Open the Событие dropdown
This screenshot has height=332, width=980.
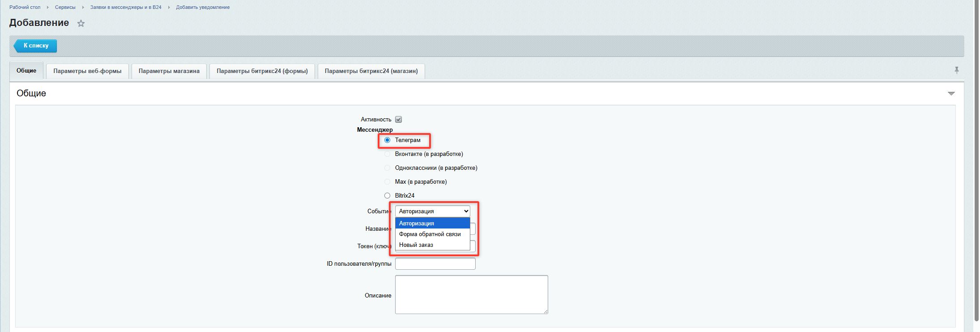(432, 211)
